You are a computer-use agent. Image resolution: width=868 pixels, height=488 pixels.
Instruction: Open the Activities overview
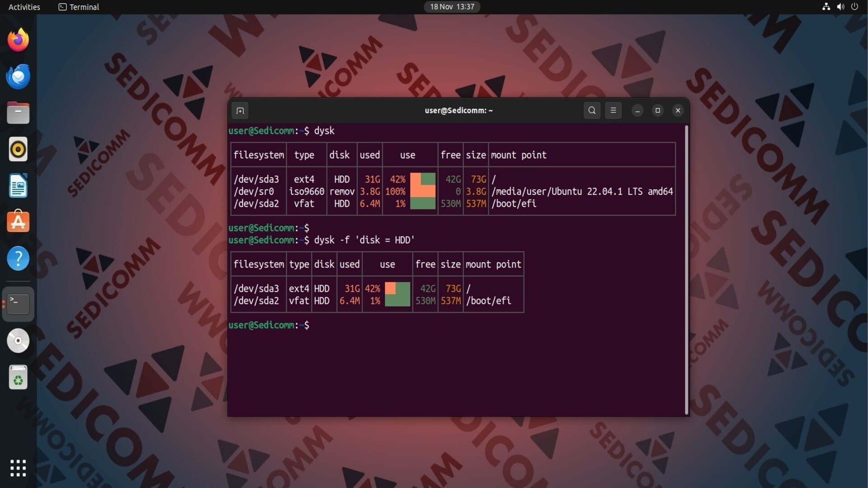(24, 7)
